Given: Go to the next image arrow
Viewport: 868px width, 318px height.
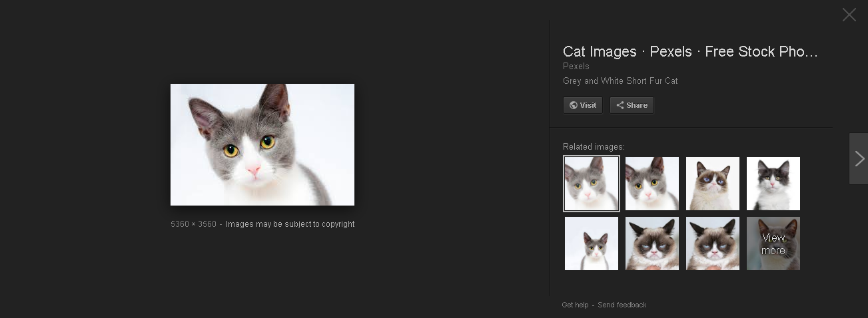Looking at the screenshot, I should (x=859, y=158).
